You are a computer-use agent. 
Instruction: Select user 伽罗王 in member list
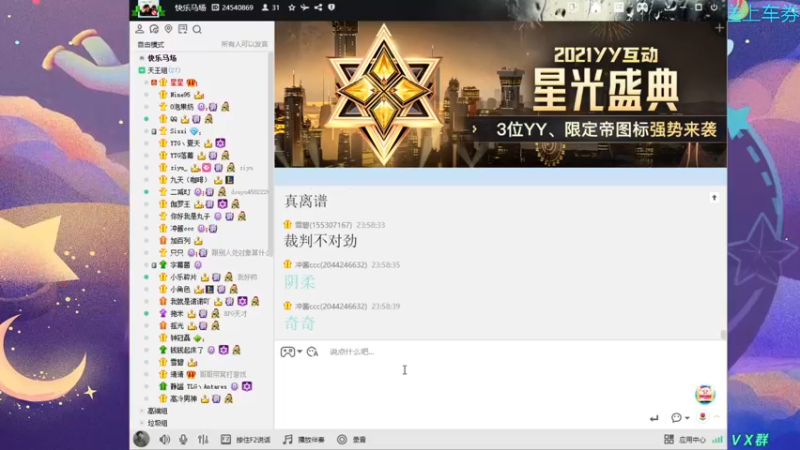[180, 204]
